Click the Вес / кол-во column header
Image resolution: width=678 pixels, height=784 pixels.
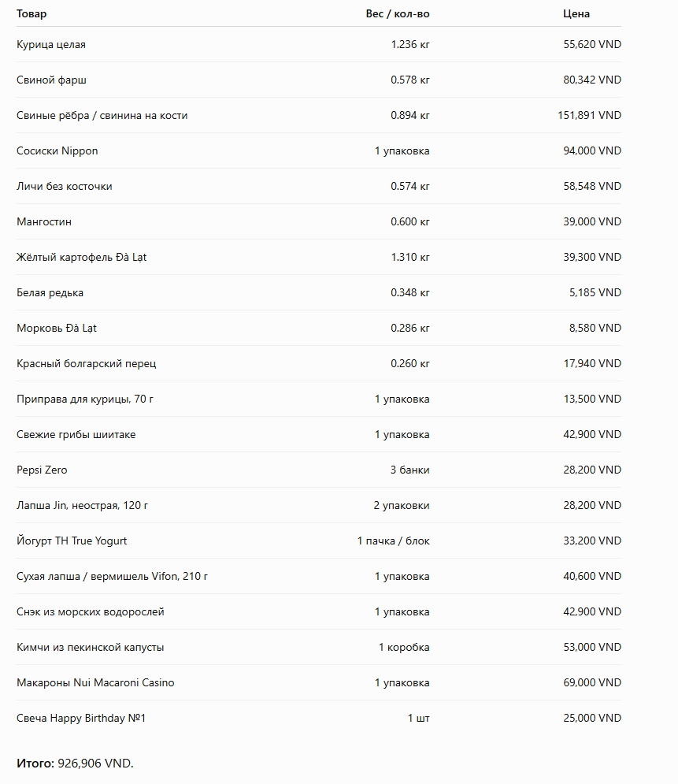397,14
